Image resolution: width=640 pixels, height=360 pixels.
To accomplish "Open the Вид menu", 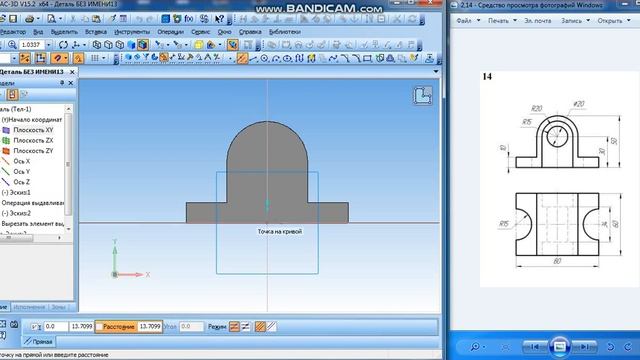I will [38, 32].
